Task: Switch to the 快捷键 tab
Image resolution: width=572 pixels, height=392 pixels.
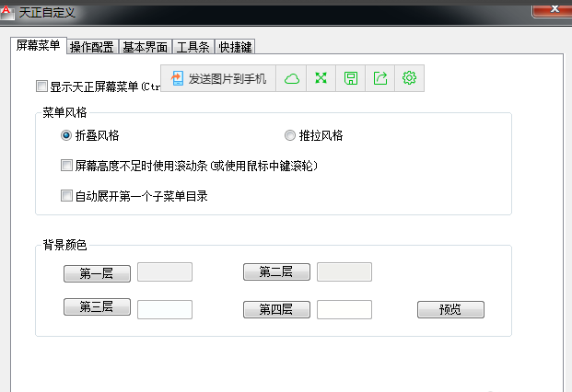Action: tap(235, 47)
